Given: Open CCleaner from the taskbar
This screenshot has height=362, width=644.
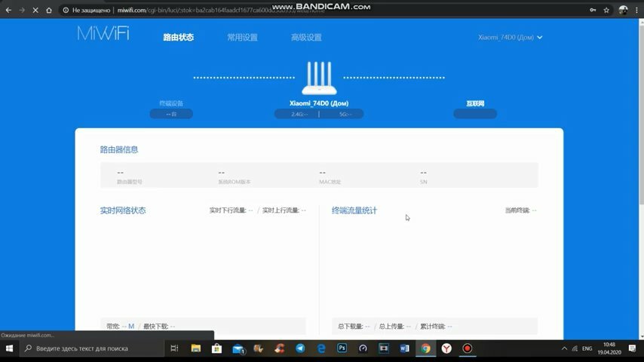Looking at the screenshot, I should tap(279, 348).
